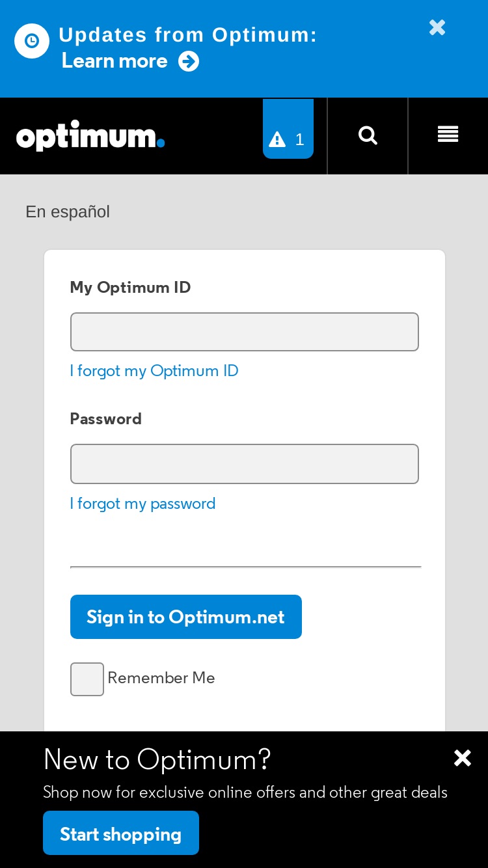488x868 pixels.
Task: Focus the Password input field
Action: (x=245, y=464)
